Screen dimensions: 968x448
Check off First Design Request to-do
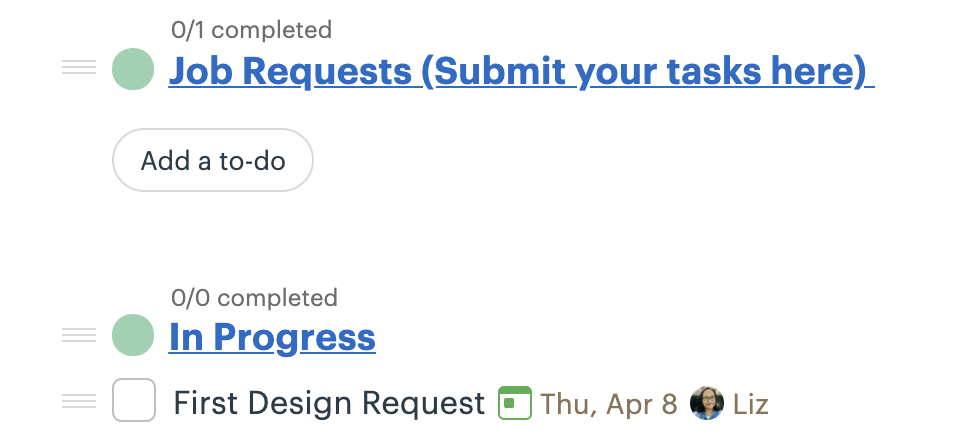[x=134, y=401]
